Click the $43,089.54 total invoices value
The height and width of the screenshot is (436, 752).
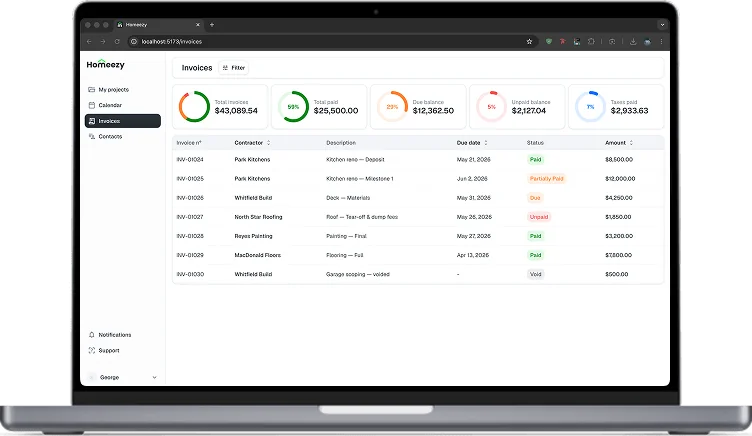(236, 111)
